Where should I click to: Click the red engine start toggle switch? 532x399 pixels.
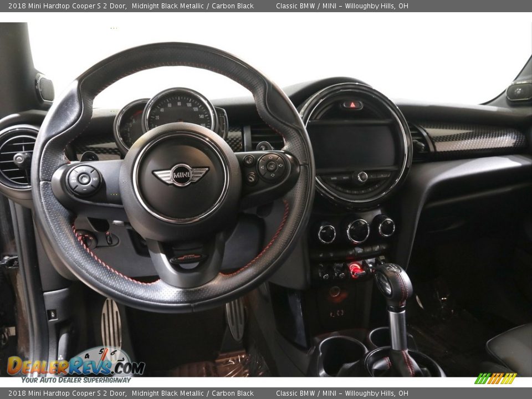click(356, 270)
